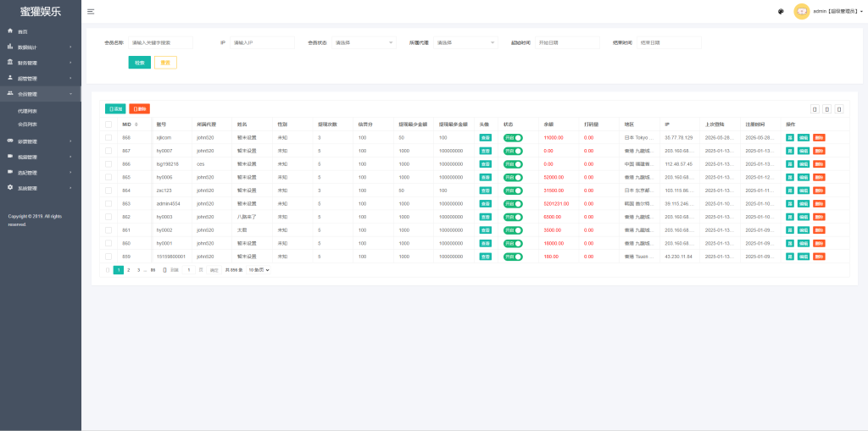Open the agent list submenu item
The image size is (868, 431).
[x=28, y=111]
